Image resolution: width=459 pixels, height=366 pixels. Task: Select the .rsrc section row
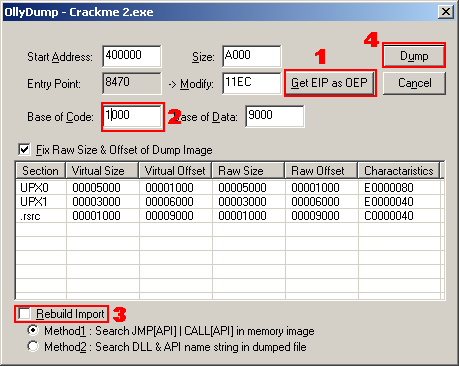coord(230,216)
